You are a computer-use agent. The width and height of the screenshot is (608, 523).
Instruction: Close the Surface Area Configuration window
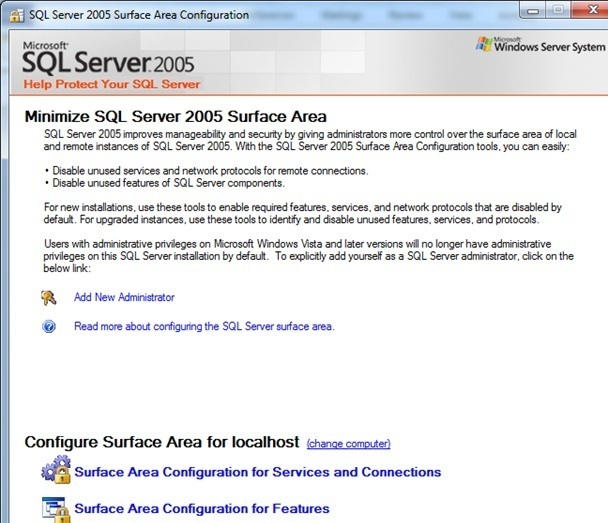tap(591, 10)
